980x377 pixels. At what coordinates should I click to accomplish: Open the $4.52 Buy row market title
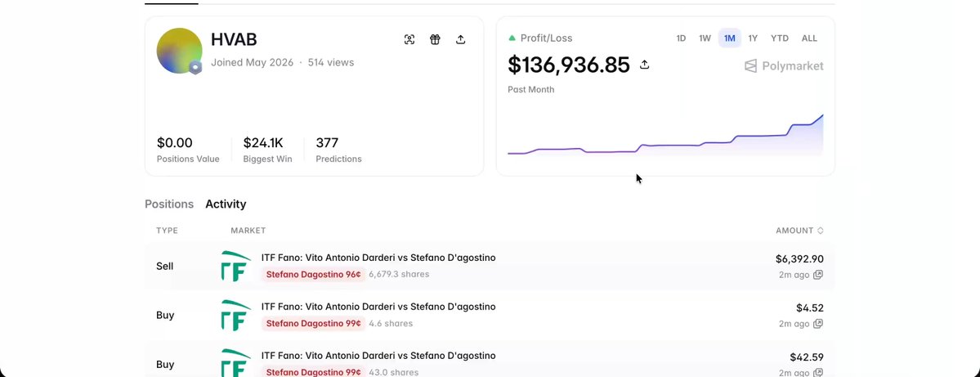pos(378,307)
